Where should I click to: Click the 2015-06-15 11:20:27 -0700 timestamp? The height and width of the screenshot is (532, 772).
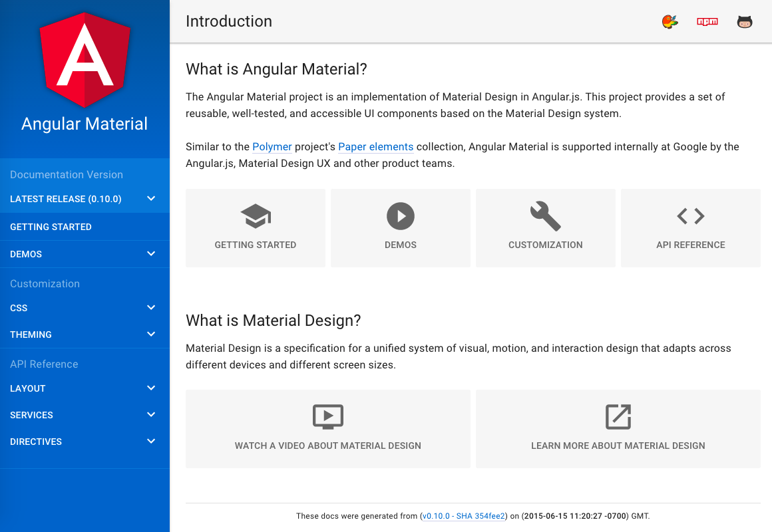click(x=575, y=516)
